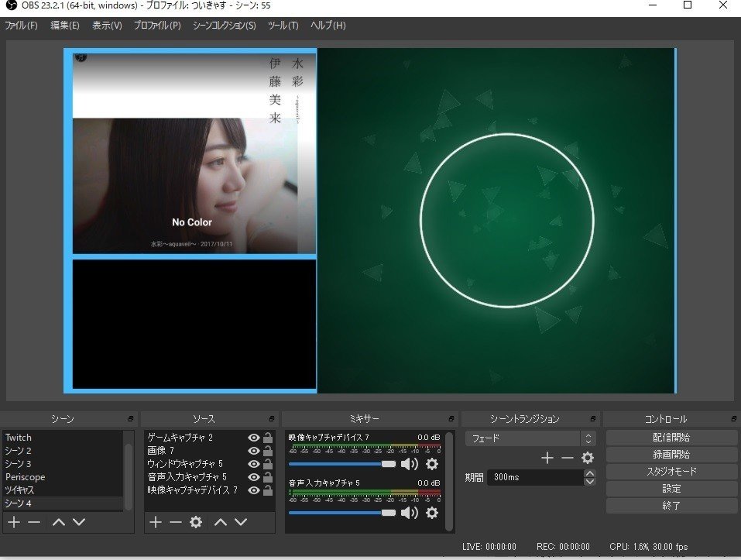
Task: Click the 300ms duration field
Action: [x=535, y=477]
